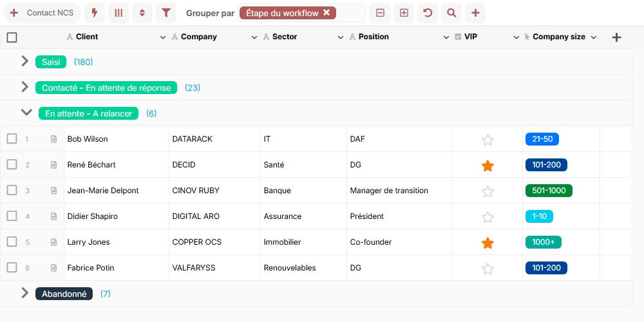
Task: Click the COPPER OCS company cell
Action: pyautogui.click(x=214, y=242)
